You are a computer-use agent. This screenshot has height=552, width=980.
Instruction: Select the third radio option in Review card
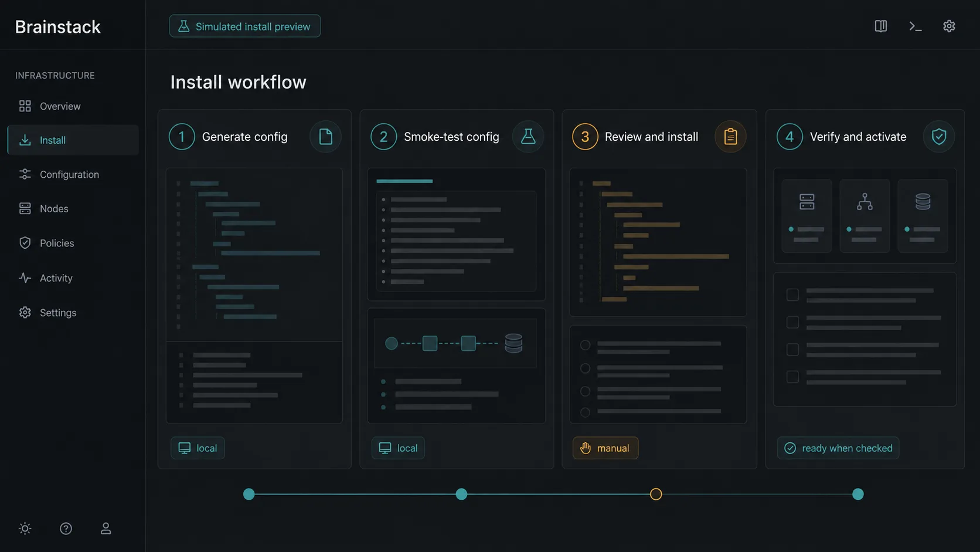pos(585,391)
